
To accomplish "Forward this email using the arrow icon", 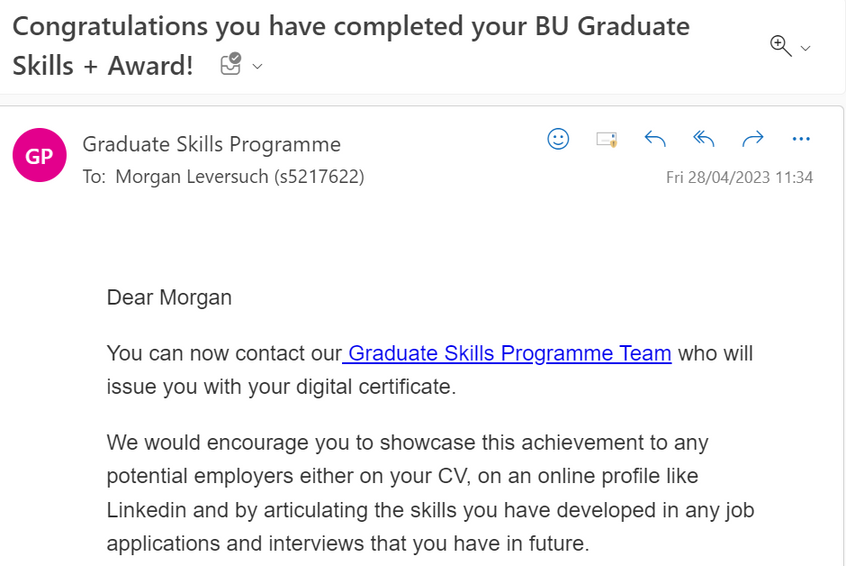I will 753,139.
